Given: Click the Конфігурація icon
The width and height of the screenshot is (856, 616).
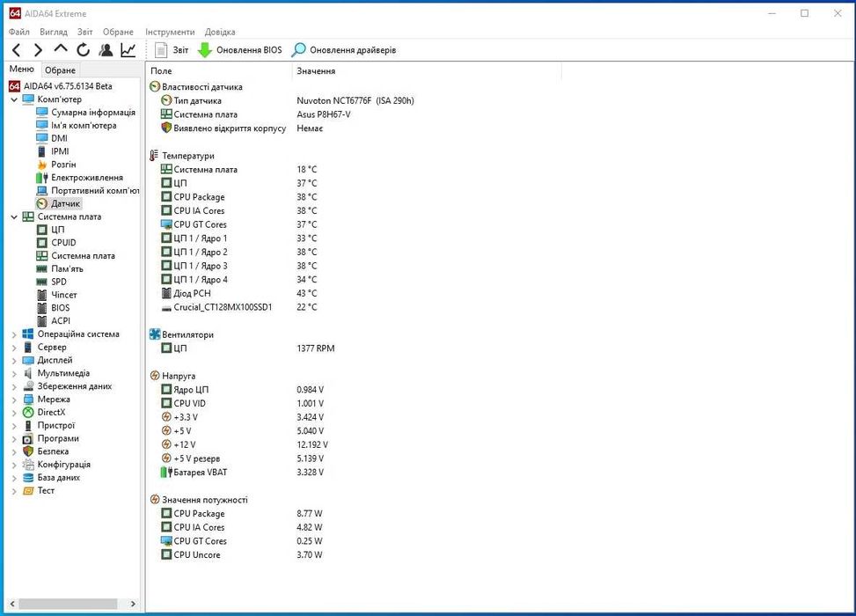Looking at the screenshot, I should pyautogui.click(x=28, y=465).
